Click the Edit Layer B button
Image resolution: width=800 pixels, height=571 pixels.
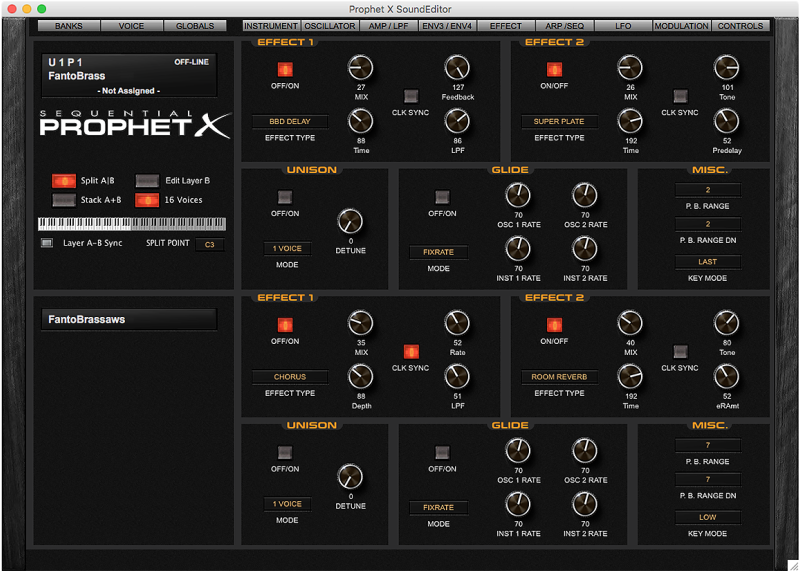[147, 181]
